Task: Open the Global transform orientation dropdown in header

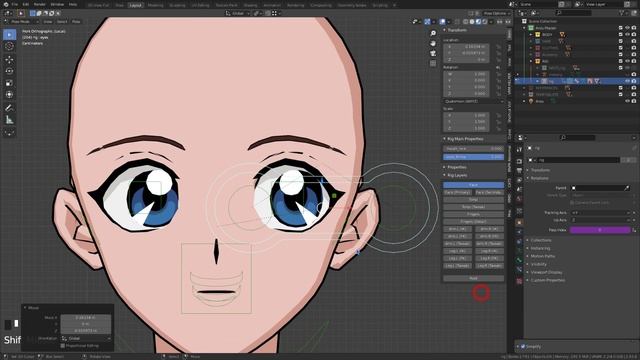Action: click(237, 13)
